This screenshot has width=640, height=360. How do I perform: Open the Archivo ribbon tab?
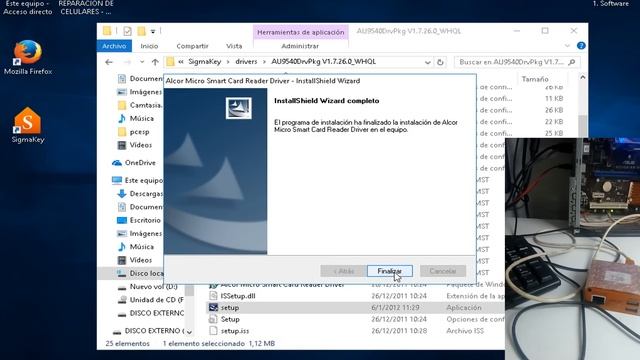click(x=114, y=46)
